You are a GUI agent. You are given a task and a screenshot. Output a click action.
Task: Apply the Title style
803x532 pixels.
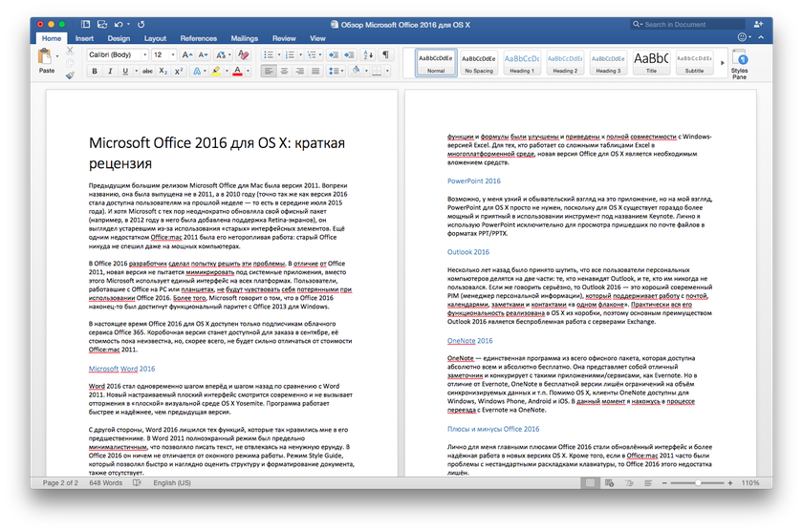point(651,63)
